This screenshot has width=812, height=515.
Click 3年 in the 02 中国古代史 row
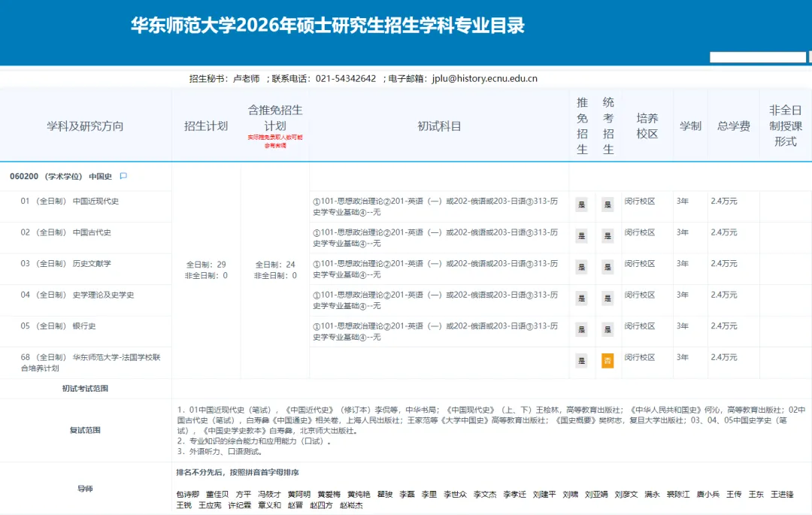(683, 232)
